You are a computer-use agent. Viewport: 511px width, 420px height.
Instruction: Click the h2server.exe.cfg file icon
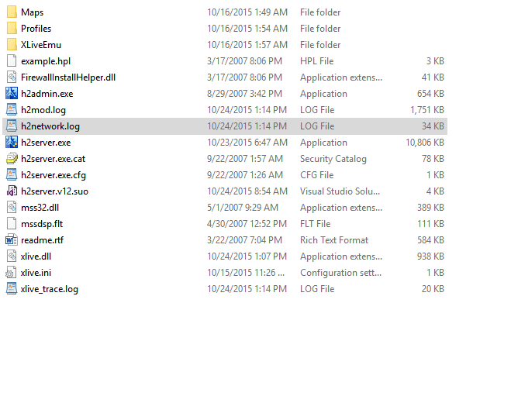point(12,175)
